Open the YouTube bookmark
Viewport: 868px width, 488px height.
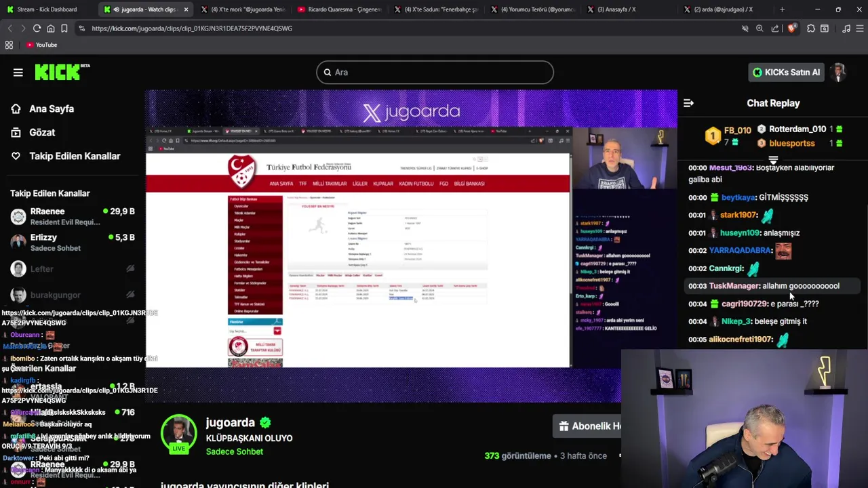41,45
